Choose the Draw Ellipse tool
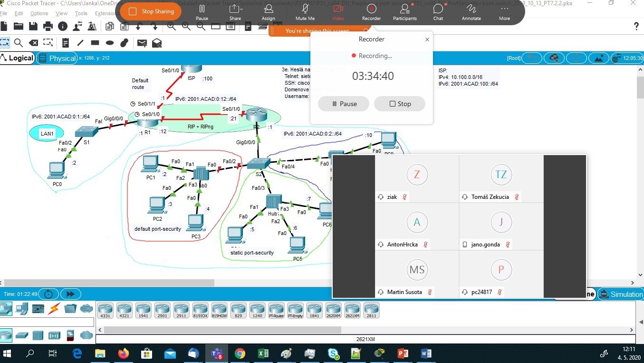Screen dimensions: 644x363 point(110,43)
